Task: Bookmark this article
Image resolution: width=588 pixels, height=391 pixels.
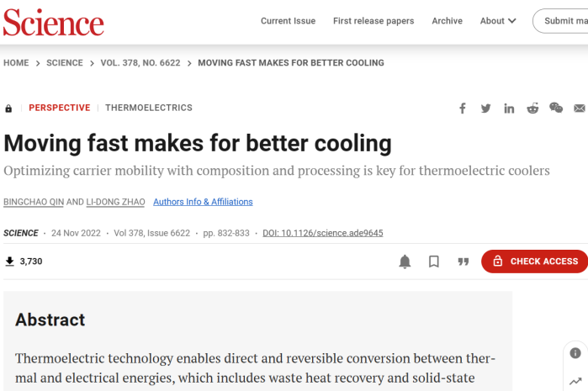Action: 434,262
